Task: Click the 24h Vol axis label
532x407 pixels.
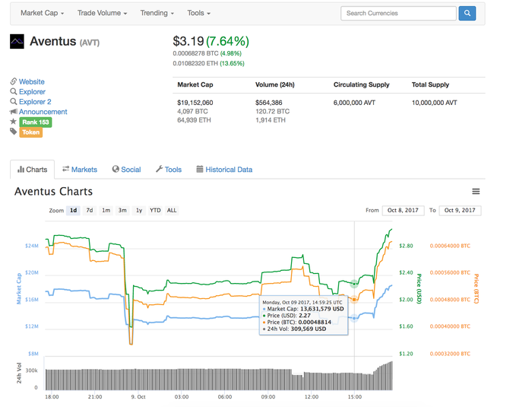Action: (x=19, y=373)
